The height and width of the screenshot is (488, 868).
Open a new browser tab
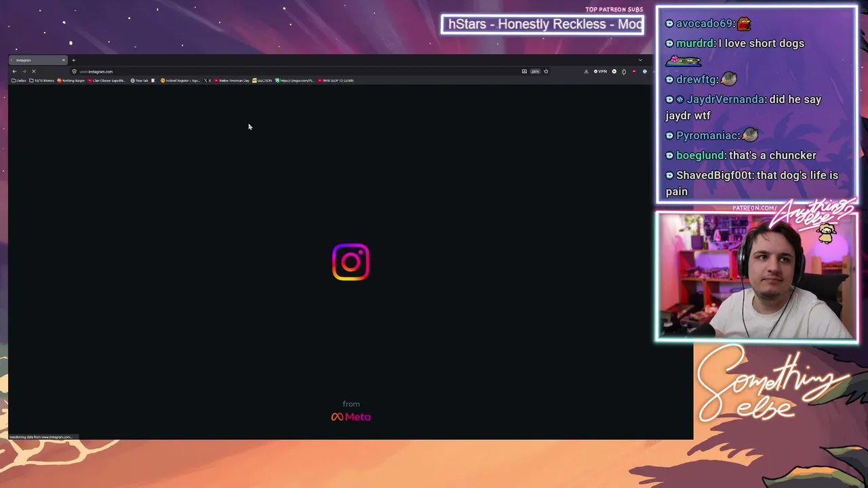73,60
